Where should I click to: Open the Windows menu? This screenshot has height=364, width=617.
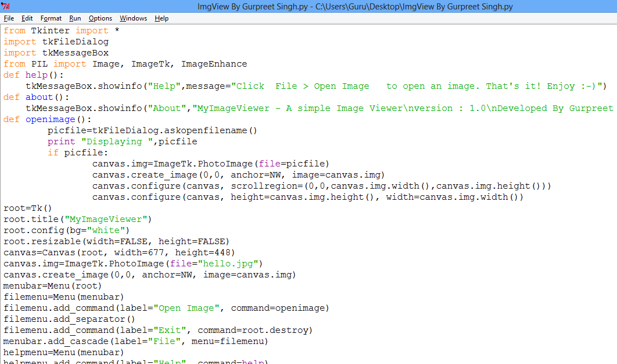click(133, 18)
